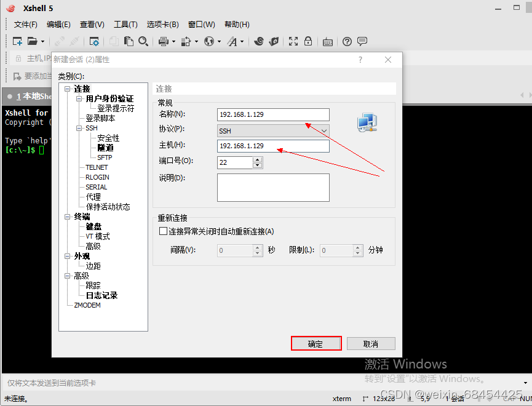Open the 查看(V) menu
The height and width of the screenshot is (406, 532).
[x=92, y=25]
